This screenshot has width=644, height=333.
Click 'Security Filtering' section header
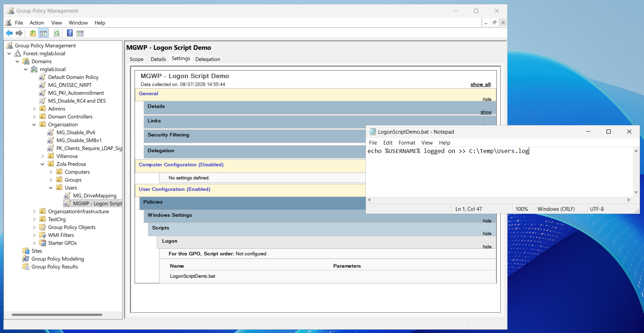tap(168, 135)
